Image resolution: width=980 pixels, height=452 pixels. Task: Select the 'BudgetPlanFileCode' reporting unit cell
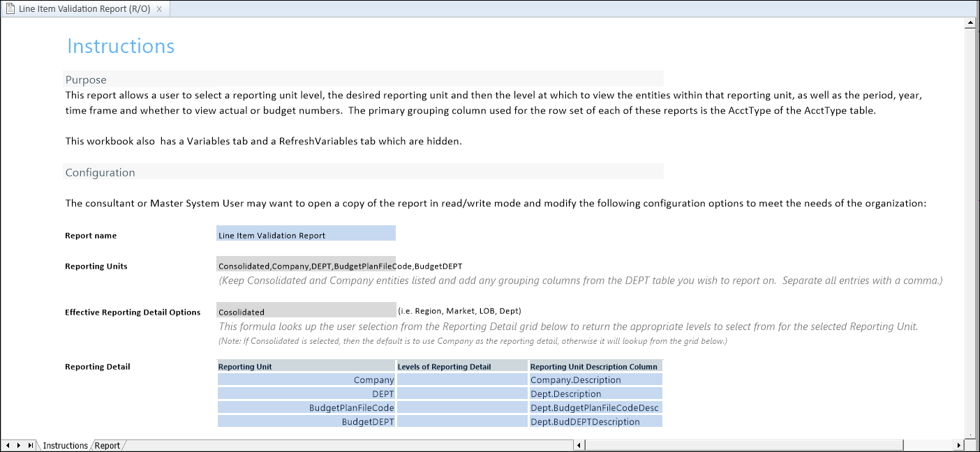[x=306, y=408]
